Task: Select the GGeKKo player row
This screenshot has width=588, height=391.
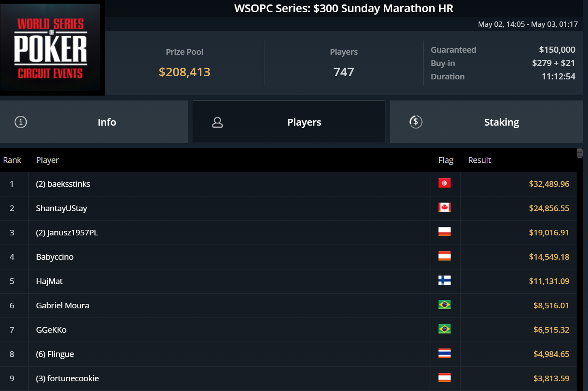Action: 51,330
